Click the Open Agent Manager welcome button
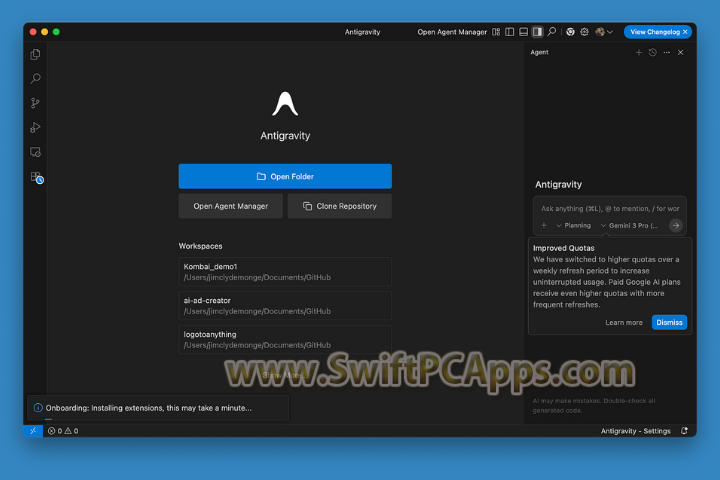 [231, 206]
